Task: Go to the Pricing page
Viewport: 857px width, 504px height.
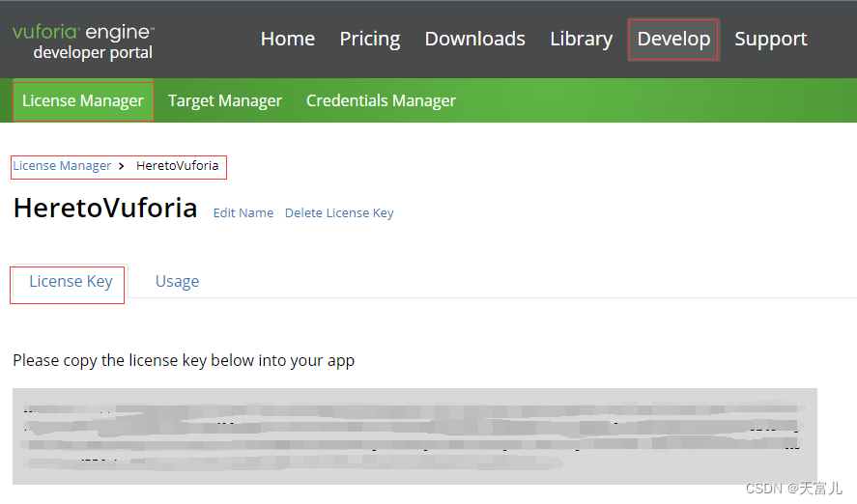Action: (369, 40)
